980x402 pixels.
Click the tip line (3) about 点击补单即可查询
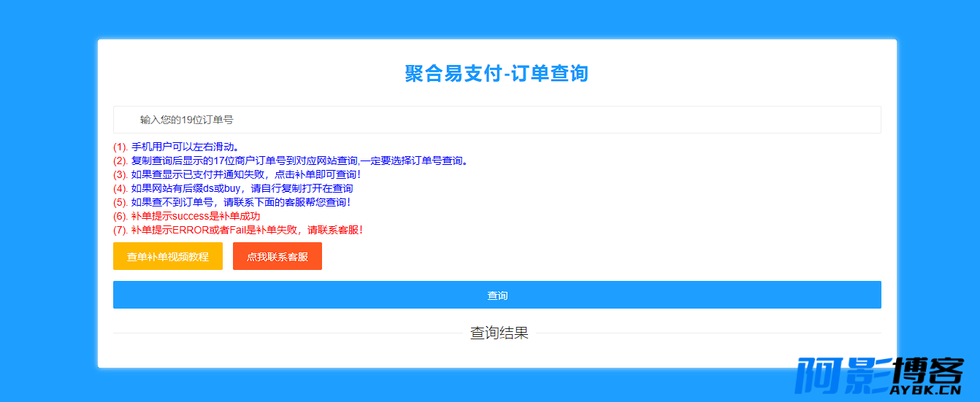point(237,174)
